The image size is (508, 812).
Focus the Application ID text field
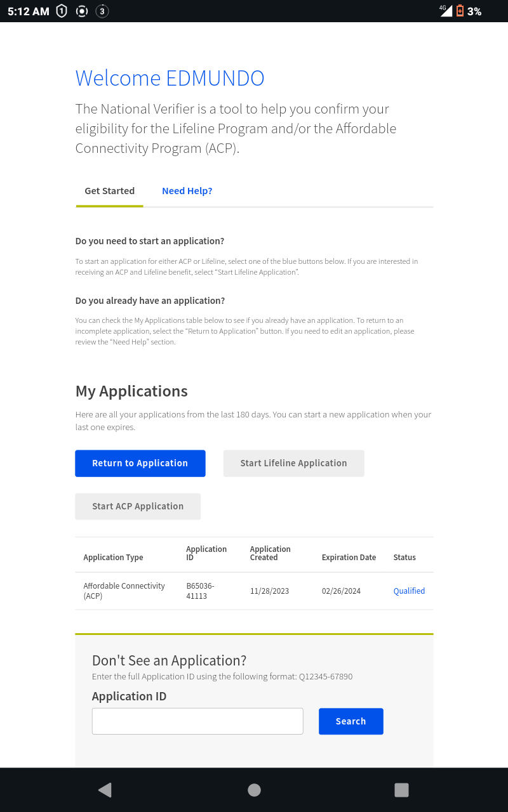click(x=197, y=721)
